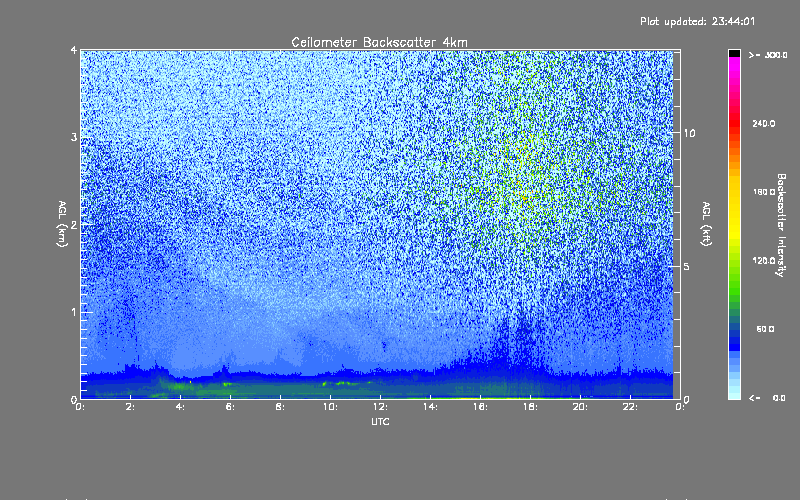This screenshot has height=500, width=800.
Task: Click the right kft axis label '10'
Action: tap(689, 133)
